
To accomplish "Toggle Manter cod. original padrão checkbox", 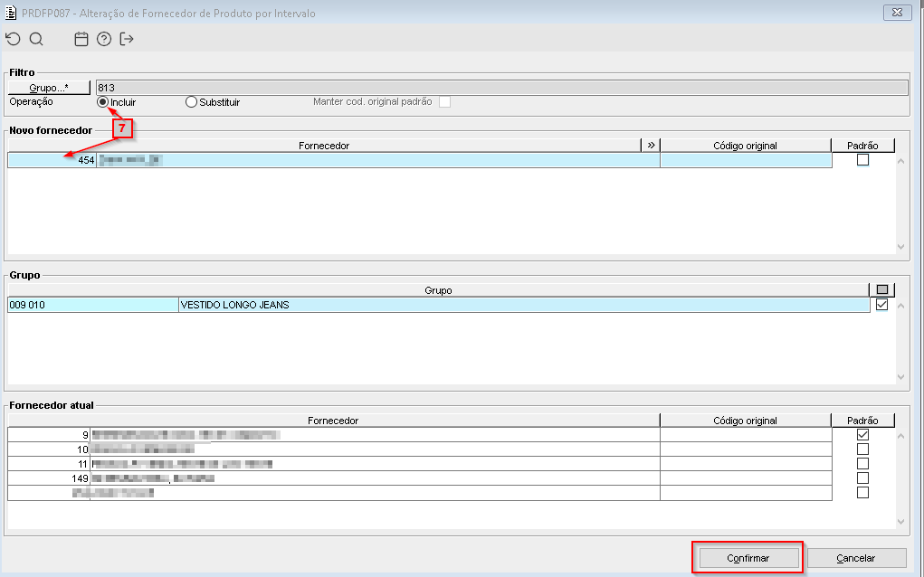I will (x=445, y=102).
